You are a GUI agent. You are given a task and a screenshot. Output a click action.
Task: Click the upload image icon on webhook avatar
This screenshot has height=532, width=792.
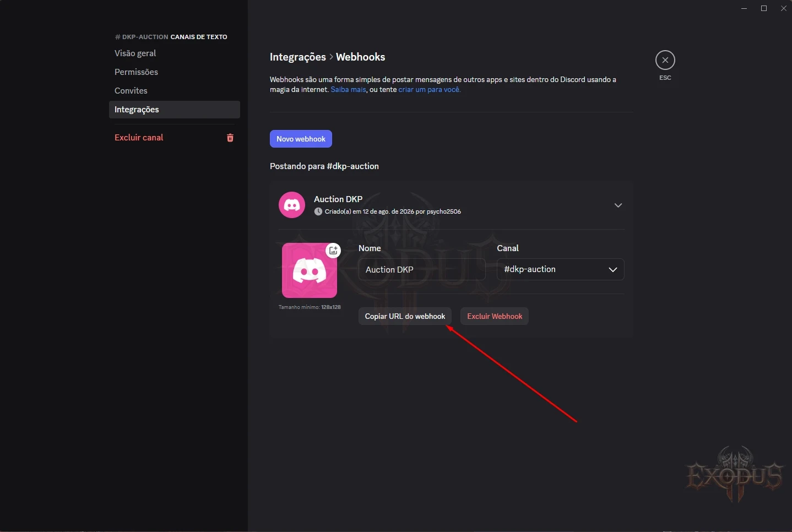point(333,251)
